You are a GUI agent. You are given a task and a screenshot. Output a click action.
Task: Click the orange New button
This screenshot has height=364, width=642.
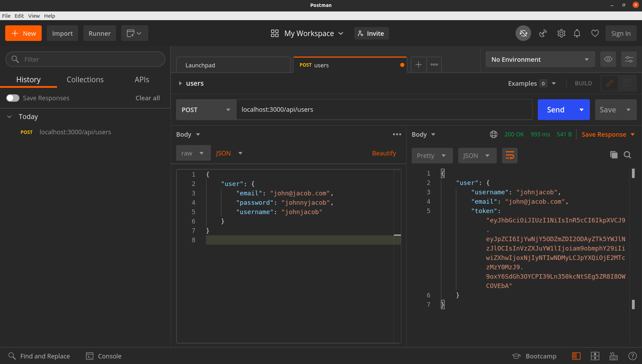(23, 33)
